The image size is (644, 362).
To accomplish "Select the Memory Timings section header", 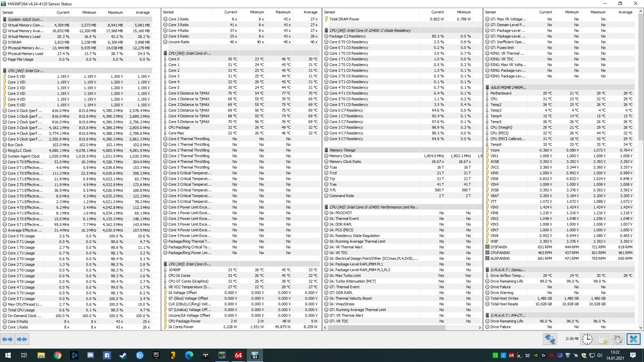I will pos(402,150).
